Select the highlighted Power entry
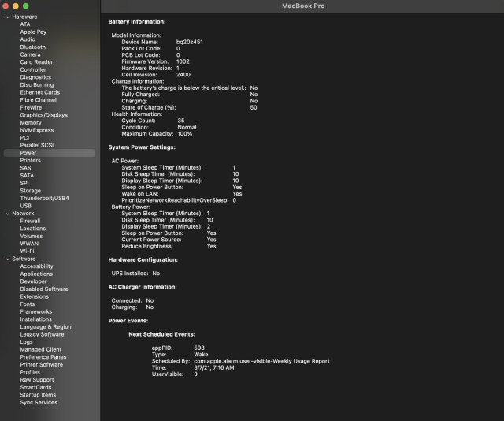This screenshot has width=504, height=421. (x=50, y=153)
